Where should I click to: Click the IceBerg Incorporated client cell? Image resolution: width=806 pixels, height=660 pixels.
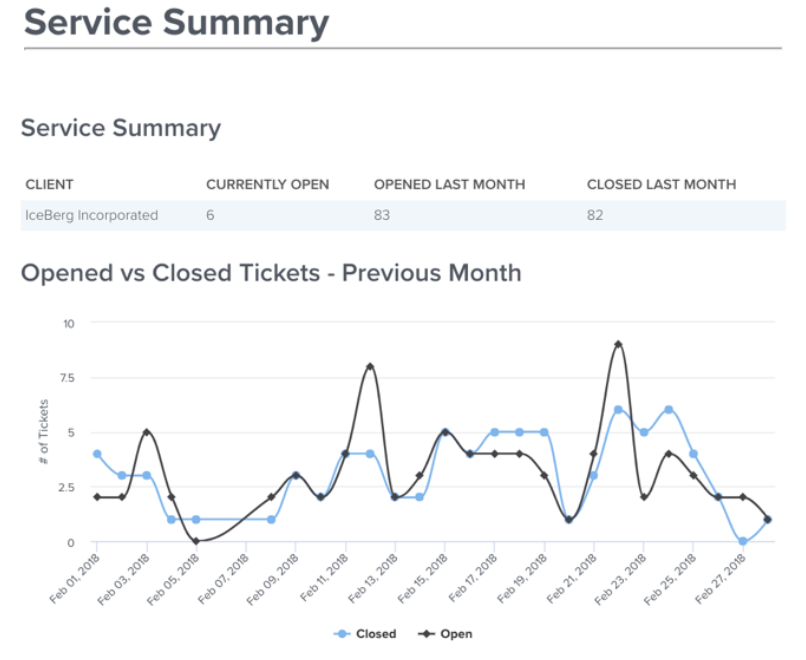pos(91,215)
